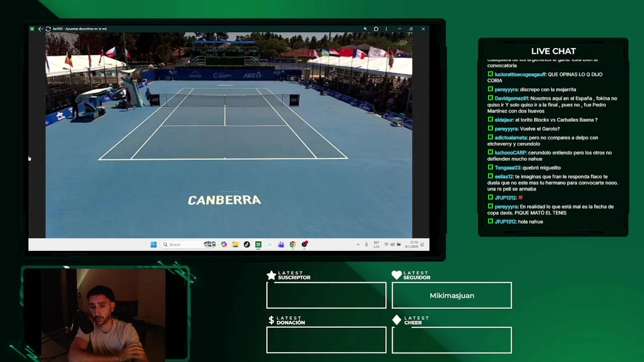
Task: Open Copilot from the taskbar
Action: [224, 244]
